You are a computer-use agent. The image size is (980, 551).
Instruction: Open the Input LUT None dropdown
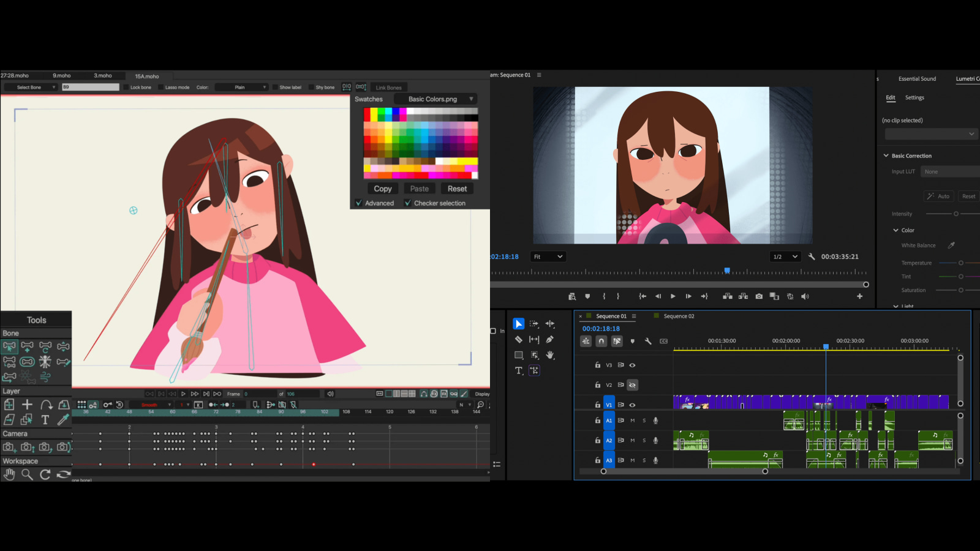tap(951, 172)
